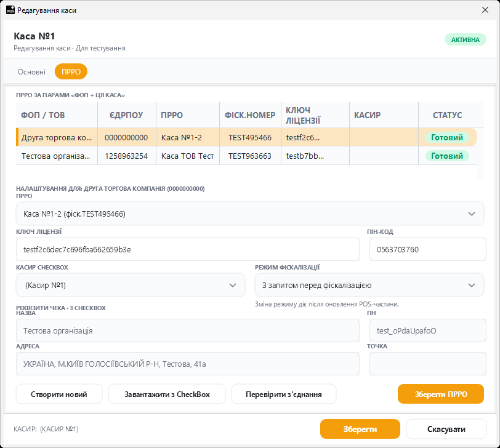Click the TEST963663 fiscal number cell
This screenshot has width=500, height=448.
(250, 156)
